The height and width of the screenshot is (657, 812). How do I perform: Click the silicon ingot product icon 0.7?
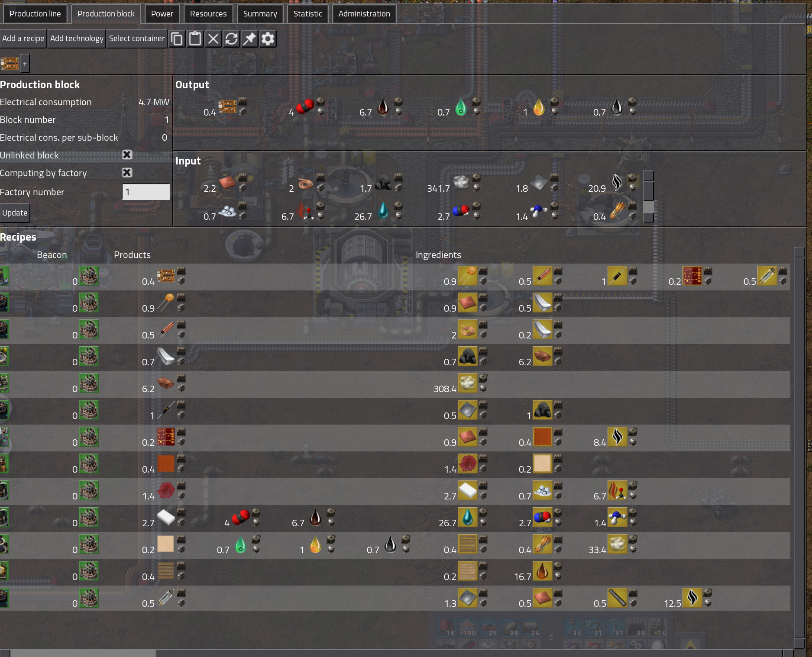pyautogui.click(x=166, y=356)
